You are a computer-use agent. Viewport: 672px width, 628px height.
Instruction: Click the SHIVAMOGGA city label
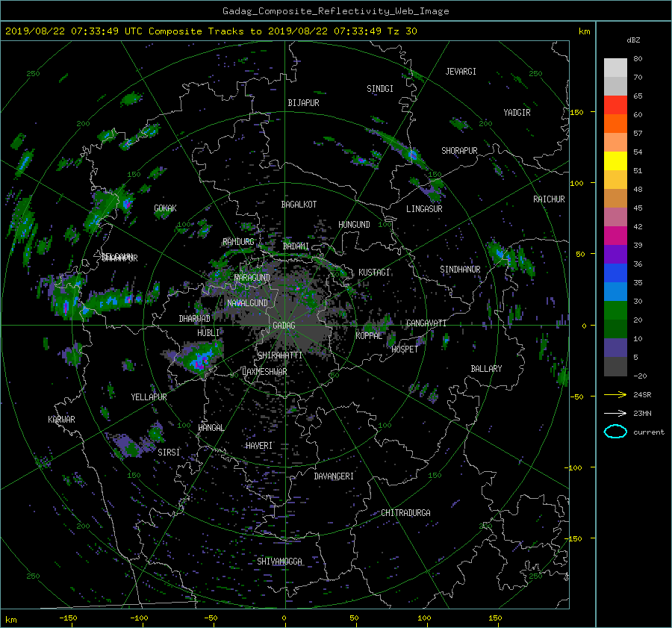pos(279,562)
